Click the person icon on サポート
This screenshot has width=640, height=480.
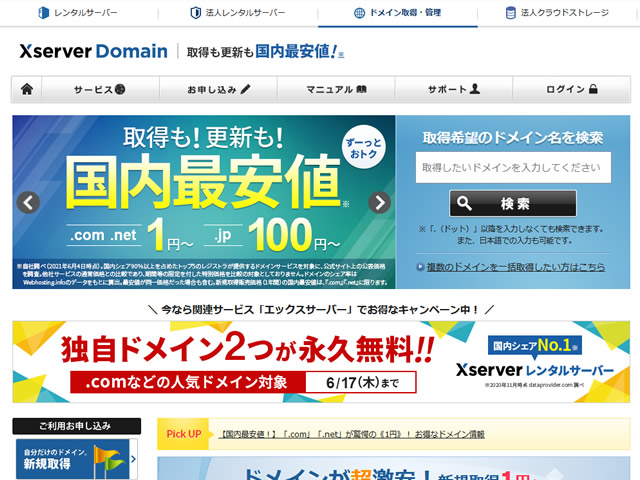(x=474, y=89)
